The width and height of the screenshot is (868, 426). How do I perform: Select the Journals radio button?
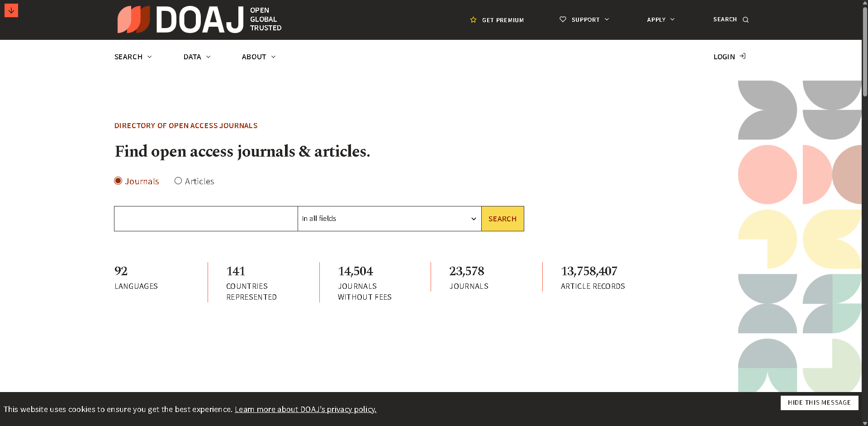tap(118, 181)
